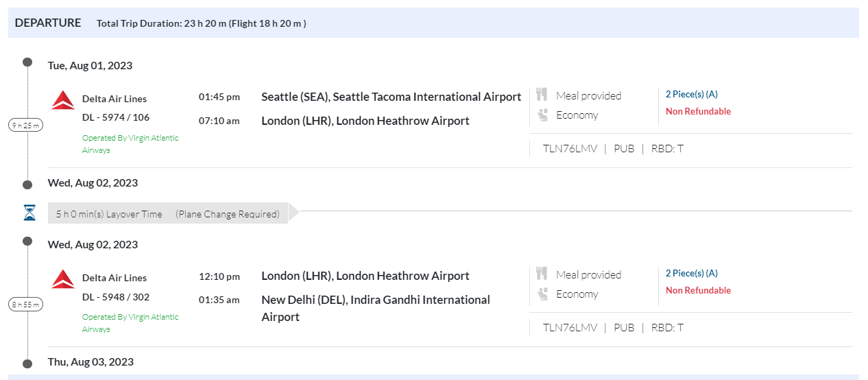The width and height of the screenshot is (868, 380).
Task: Click first flight's Non Refundable label
Action: coord(698,111)
